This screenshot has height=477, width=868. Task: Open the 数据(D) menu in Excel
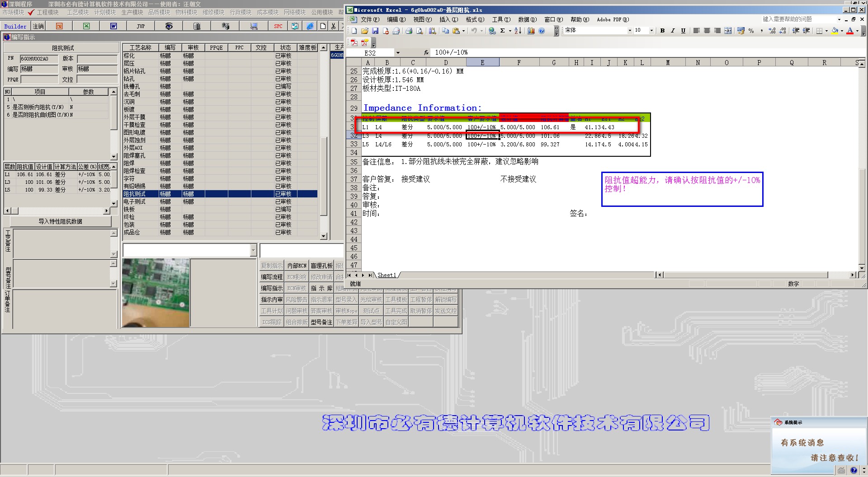[527, 19]
